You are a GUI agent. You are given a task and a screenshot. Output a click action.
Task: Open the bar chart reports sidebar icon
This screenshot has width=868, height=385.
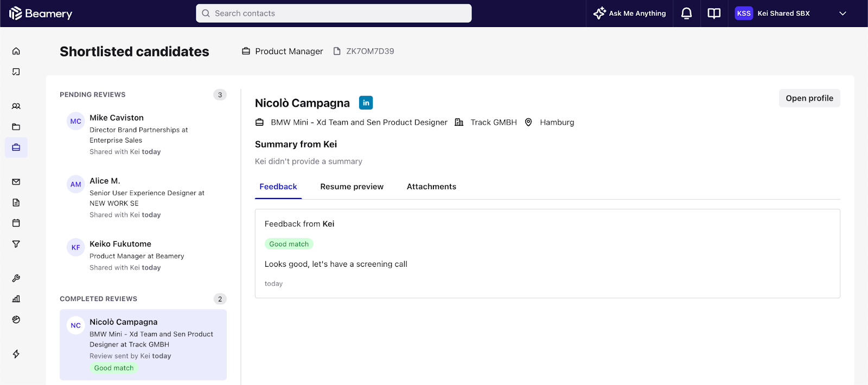16,299
